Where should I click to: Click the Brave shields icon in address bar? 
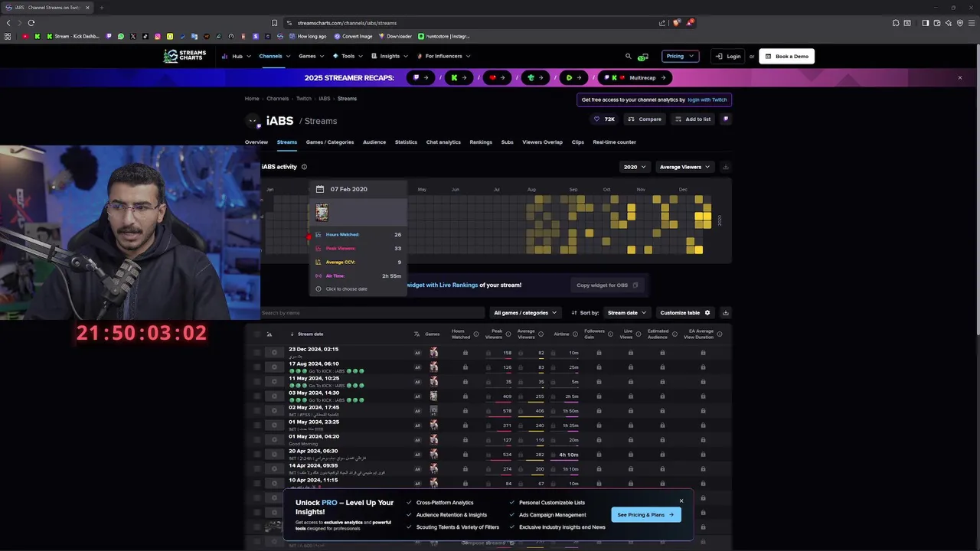tap(676, 23)
